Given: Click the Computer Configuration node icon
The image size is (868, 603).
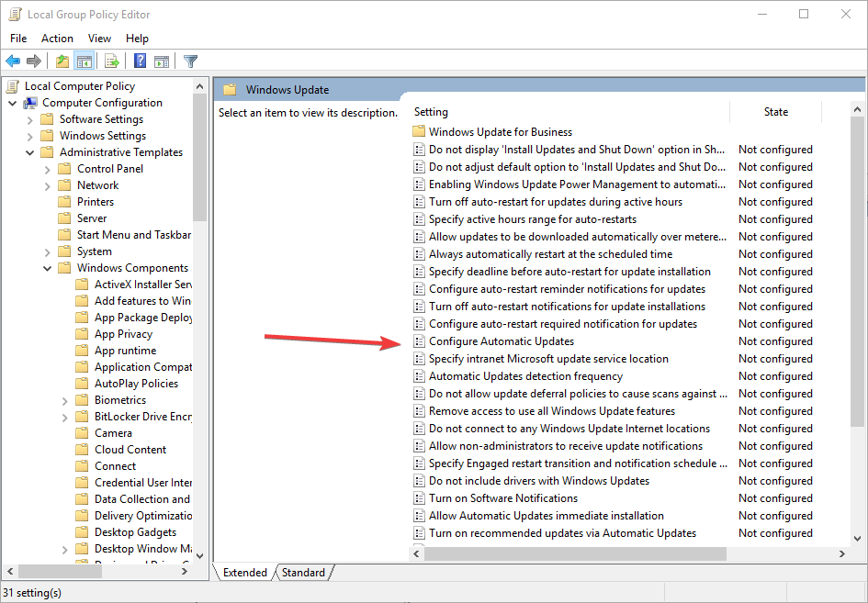Looking at the screenshot, I should pos(30,103).
